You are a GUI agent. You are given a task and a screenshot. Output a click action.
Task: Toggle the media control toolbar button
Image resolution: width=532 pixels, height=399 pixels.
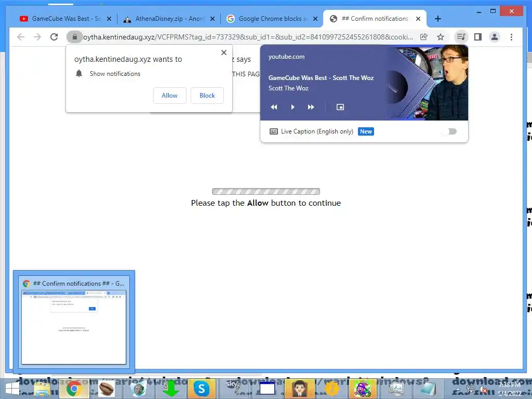[x=461, y=37]
